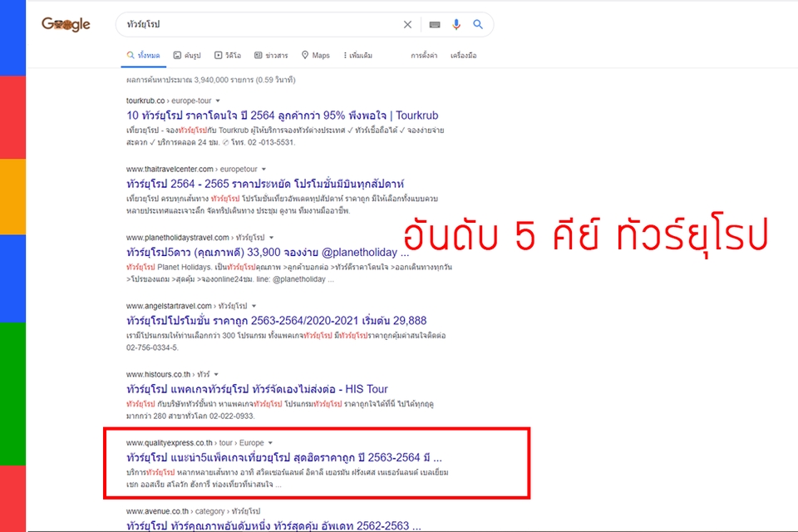Open the HIS Tour result title
The height and width of the screenshot is (532, 798).
257,389
